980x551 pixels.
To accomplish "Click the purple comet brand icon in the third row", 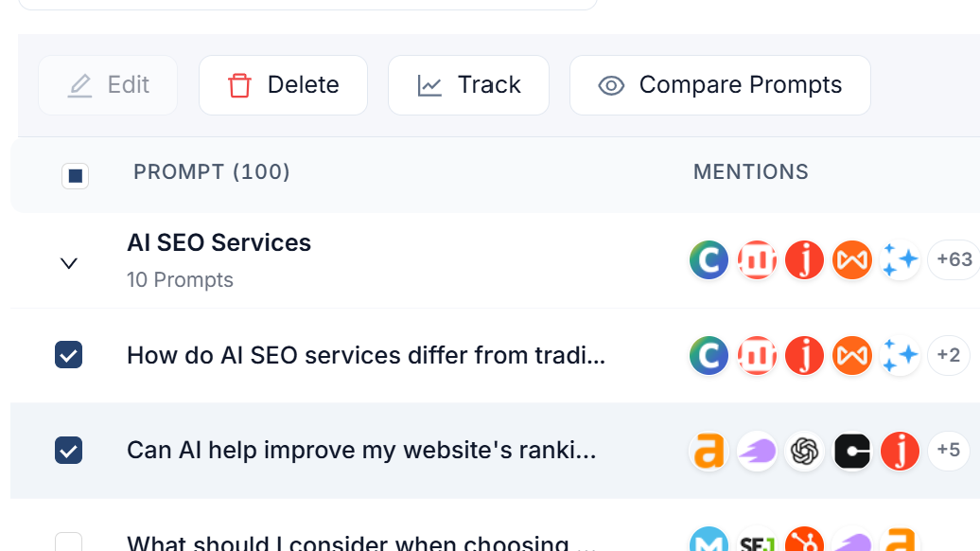I will pyautogui.click(x=757, y=451).
